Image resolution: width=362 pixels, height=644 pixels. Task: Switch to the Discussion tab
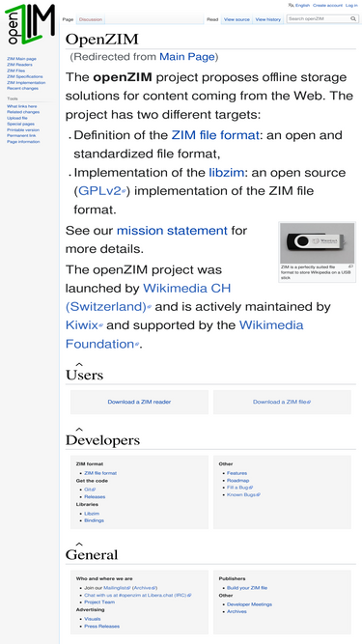point(91,19)
